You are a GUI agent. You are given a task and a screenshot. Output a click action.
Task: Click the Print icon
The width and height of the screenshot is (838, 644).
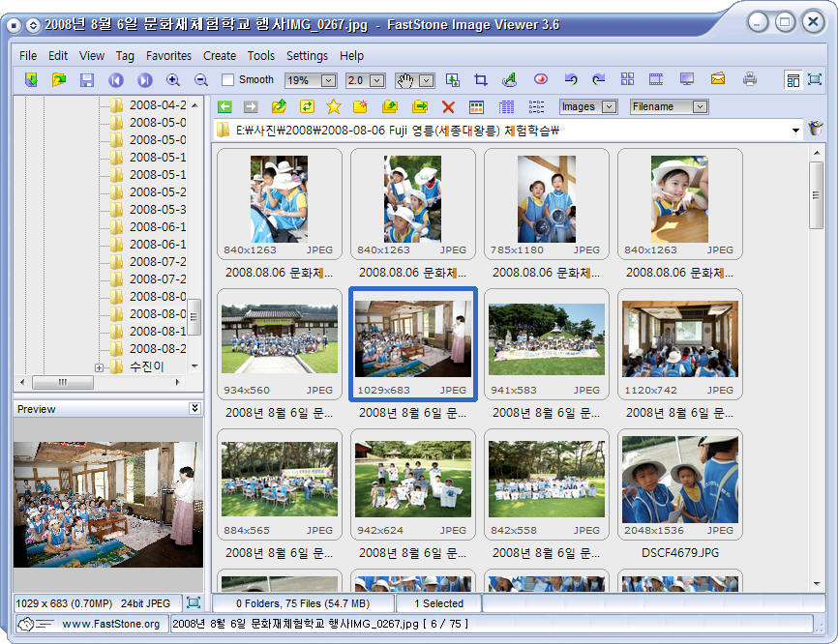click(750, 79)
